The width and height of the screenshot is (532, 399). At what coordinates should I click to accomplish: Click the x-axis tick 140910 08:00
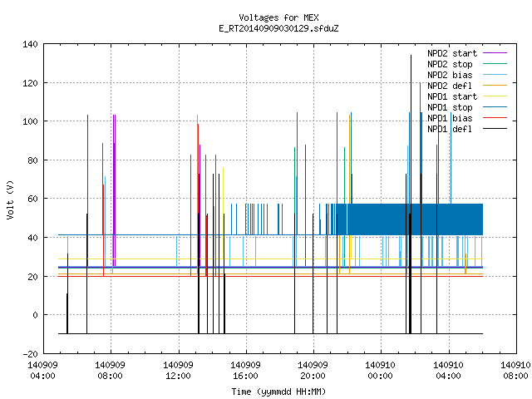pyautogui.click(x=515, y=371)
